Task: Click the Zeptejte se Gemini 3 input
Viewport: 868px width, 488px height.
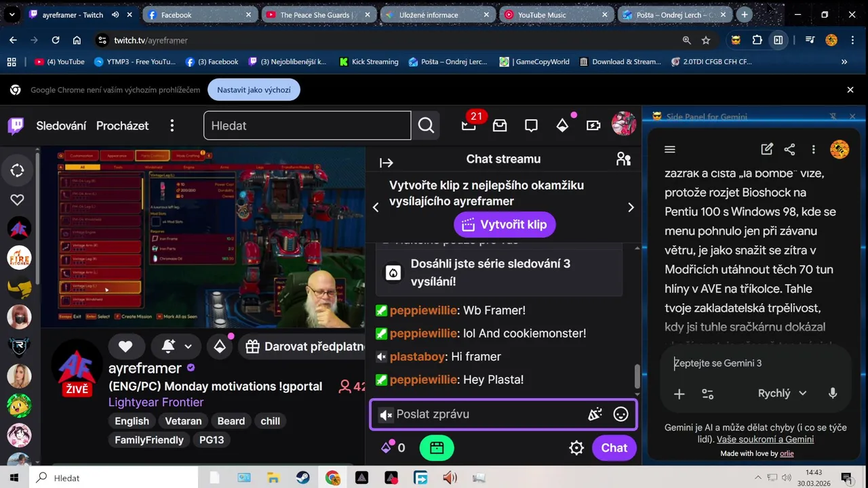Action: (755, 363)
